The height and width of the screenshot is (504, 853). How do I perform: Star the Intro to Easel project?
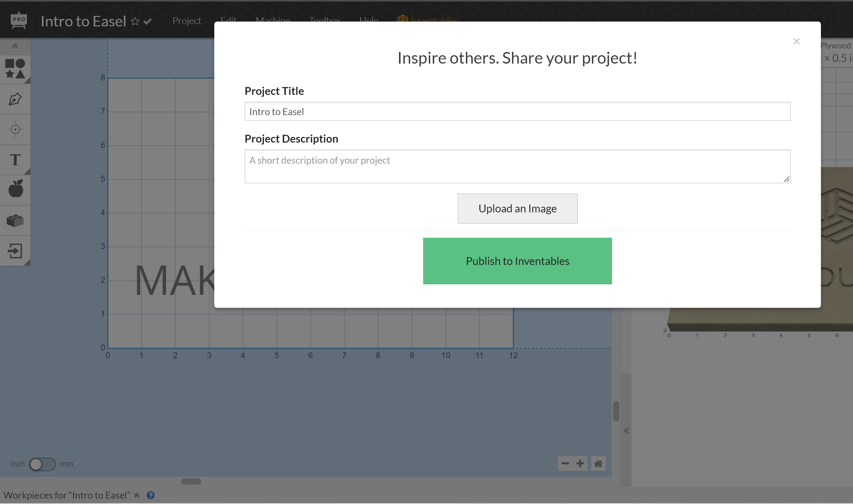[x=135, y=21]
